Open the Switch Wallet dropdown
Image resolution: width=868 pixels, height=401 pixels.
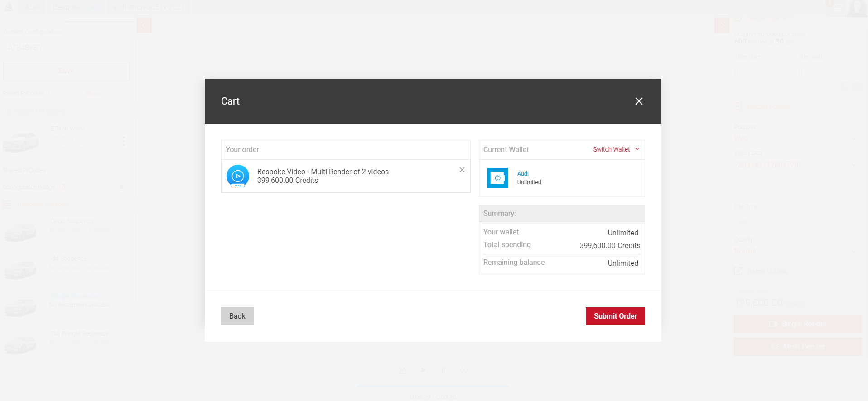(x=616, y=149)
